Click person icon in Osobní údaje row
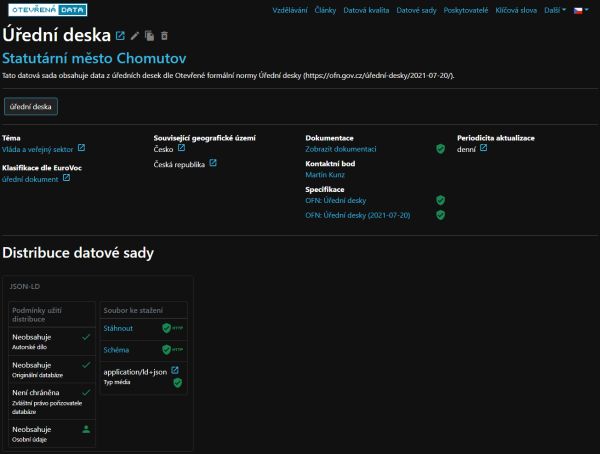Screen dimensions: 600x454 tap(86, 429)
